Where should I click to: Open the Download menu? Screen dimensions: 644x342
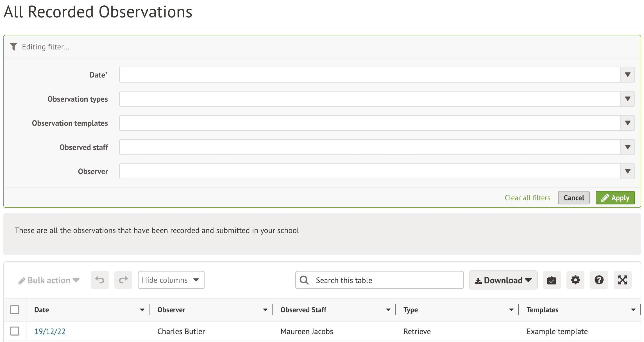click(503, 280)
